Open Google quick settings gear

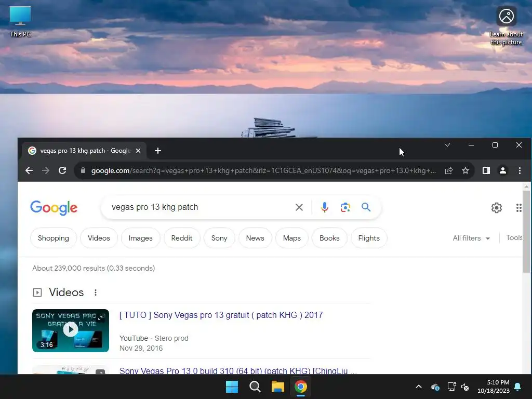tap(496, 208)
